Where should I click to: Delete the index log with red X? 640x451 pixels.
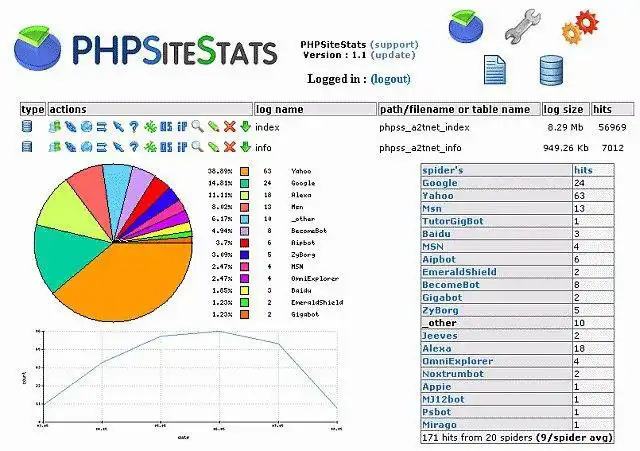tap(230, 127)
